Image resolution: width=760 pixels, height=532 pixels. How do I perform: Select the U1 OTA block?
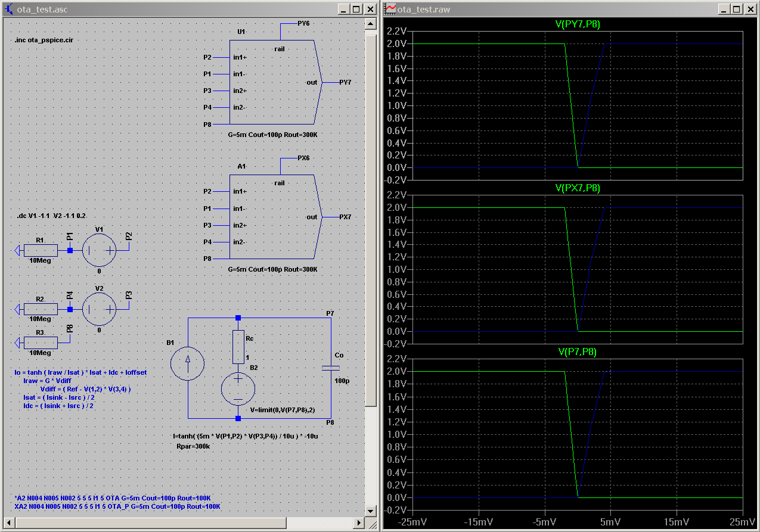[275, 82]
